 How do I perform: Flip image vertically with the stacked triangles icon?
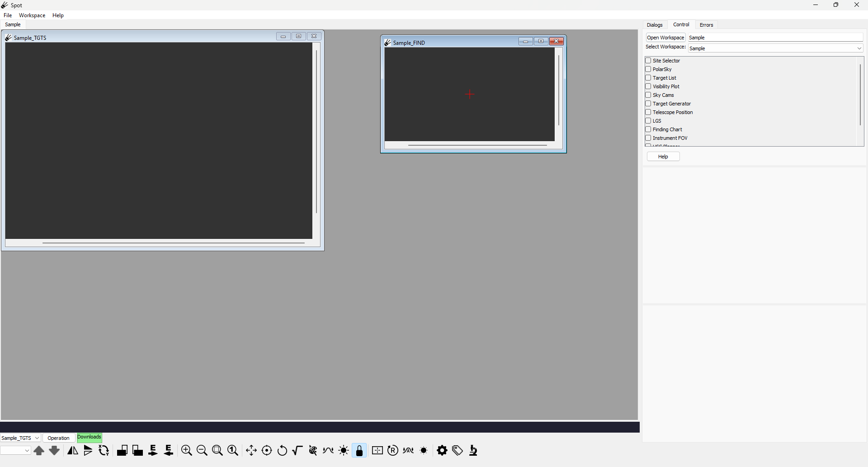coord(88,451)
